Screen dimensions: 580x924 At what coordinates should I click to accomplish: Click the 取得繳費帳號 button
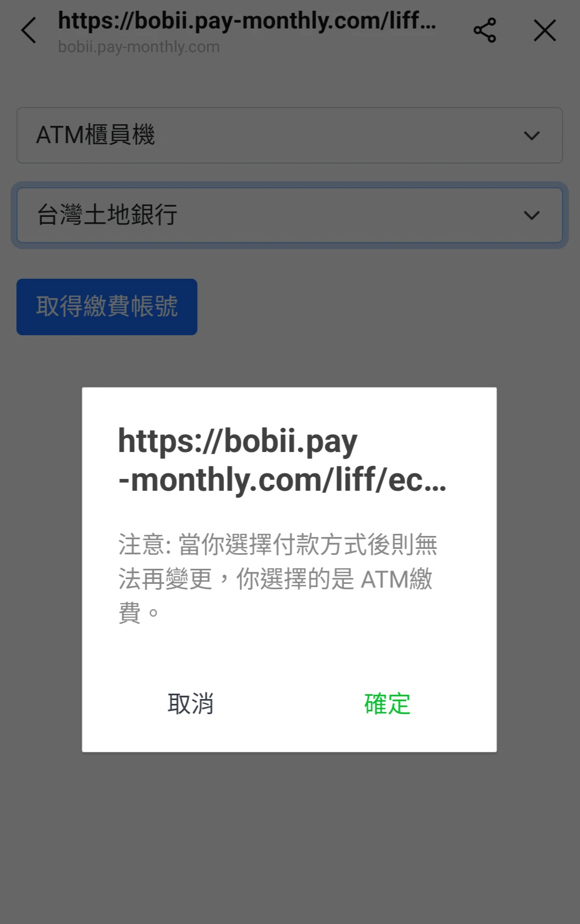107,307
